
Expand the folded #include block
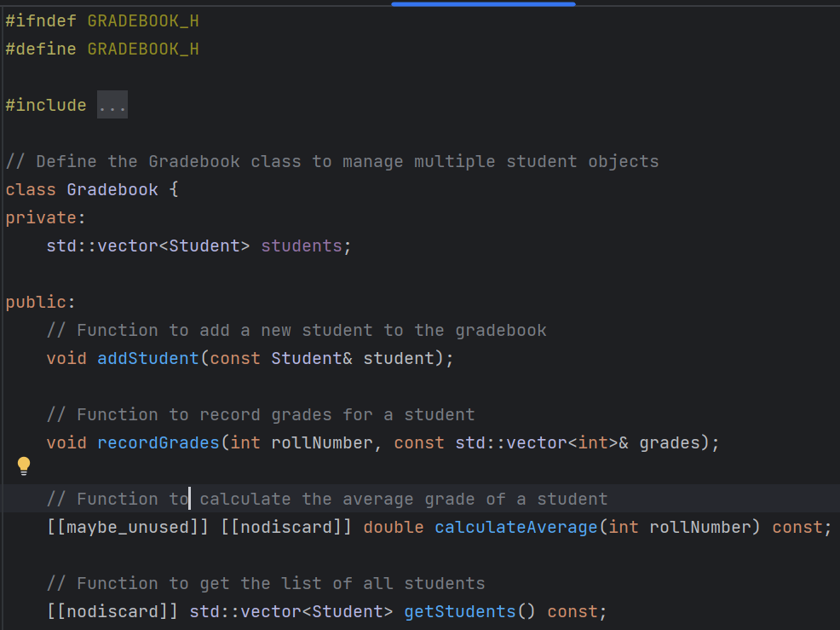click(112, 105)
